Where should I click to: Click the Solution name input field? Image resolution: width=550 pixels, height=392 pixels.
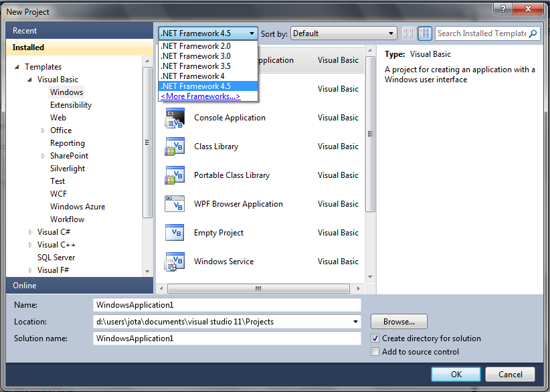coord(227,338)
